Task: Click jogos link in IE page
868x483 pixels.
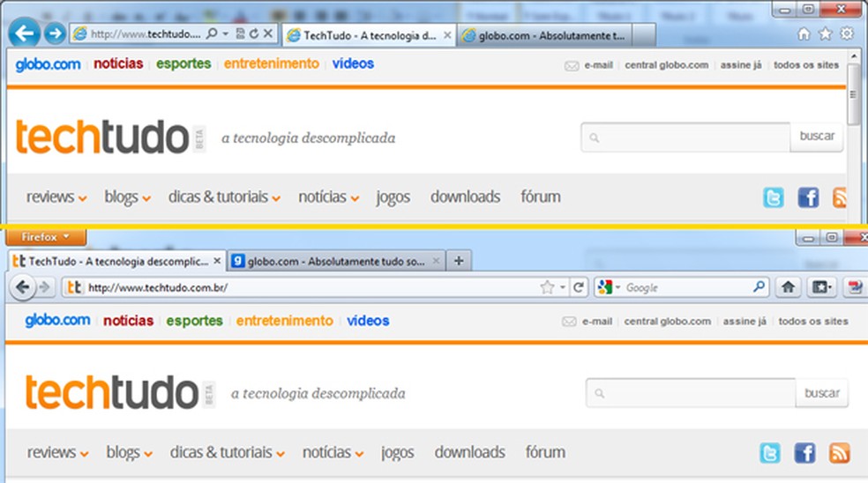Action: coord(393,197)
